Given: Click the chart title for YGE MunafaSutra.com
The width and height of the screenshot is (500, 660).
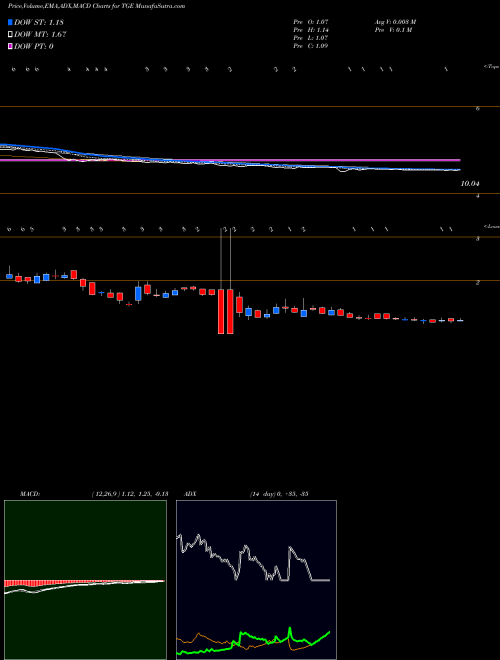Looking at the screenshot, I should click(96, 7).
